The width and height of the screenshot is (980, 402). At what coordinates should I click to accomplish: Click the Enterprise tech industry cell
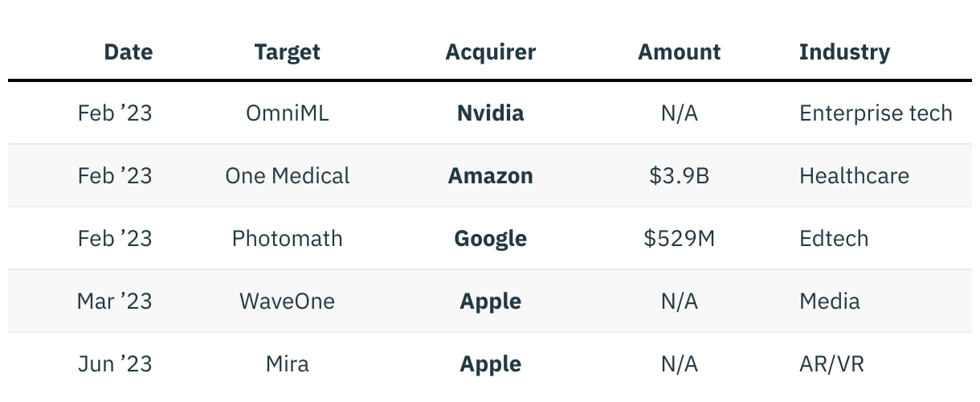coord(876,113)
